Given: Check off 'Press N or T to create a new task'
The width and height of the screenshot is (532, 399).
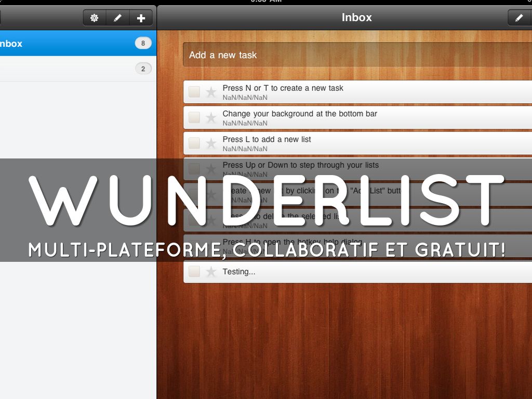Looking at the screenshot, I should [194, 92].
